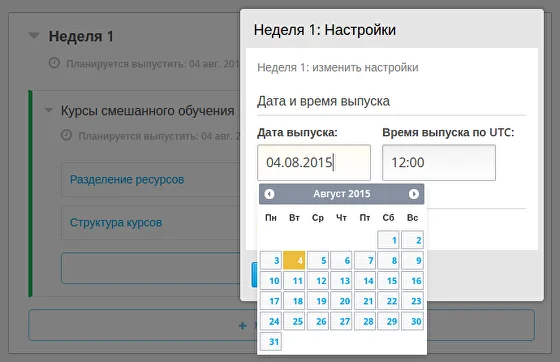Click the Вс weekday header
Viewport: 560px width, 362px height.
pyautogui.click(x=412, y=217)
